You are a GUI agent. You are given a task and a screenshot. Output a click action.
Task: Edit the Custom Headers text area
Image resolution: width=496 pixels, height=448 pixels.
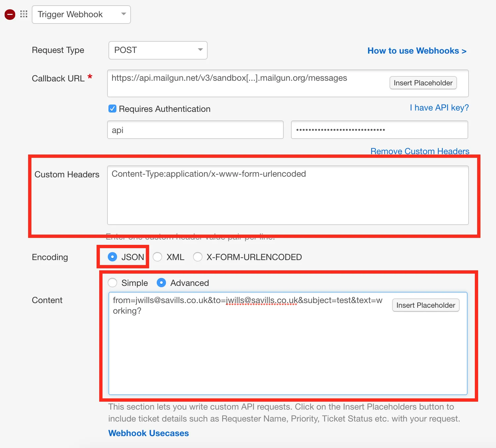coord(288,195)
